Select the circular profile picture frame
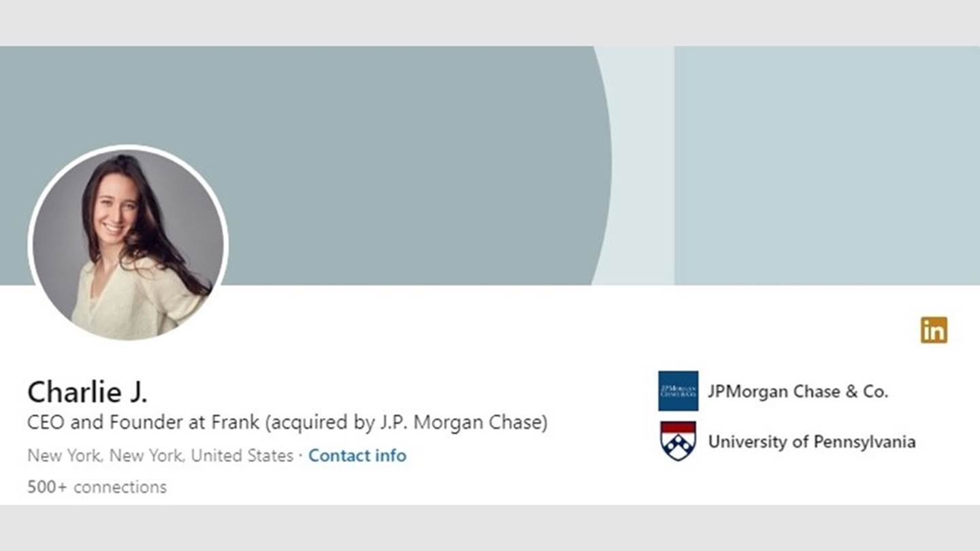Viewport: 980px width, 551px height. (x=128, y=241)
